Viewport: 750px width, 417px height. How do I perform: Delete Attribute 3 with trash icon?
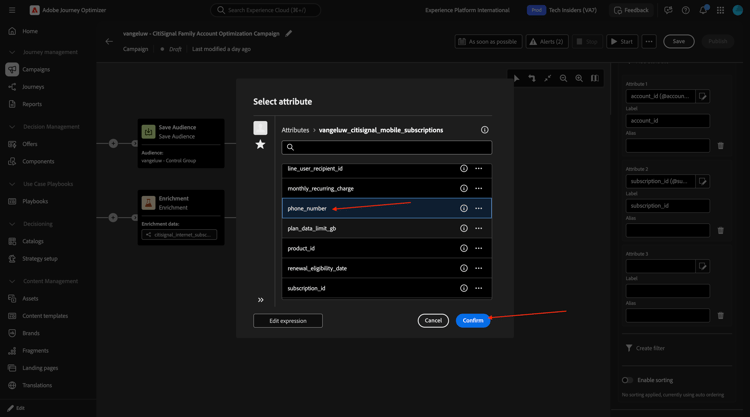720,316
